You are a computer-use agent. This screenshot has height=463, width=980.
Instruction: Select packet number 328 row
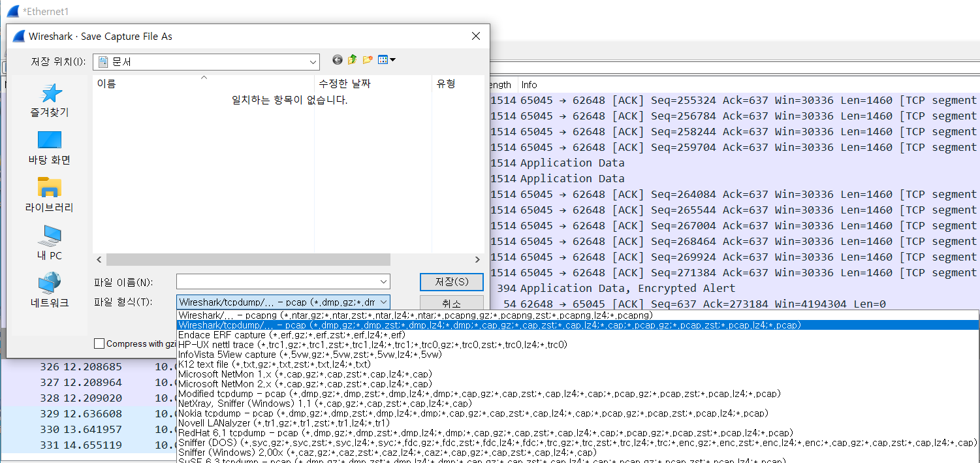[89, 398]
